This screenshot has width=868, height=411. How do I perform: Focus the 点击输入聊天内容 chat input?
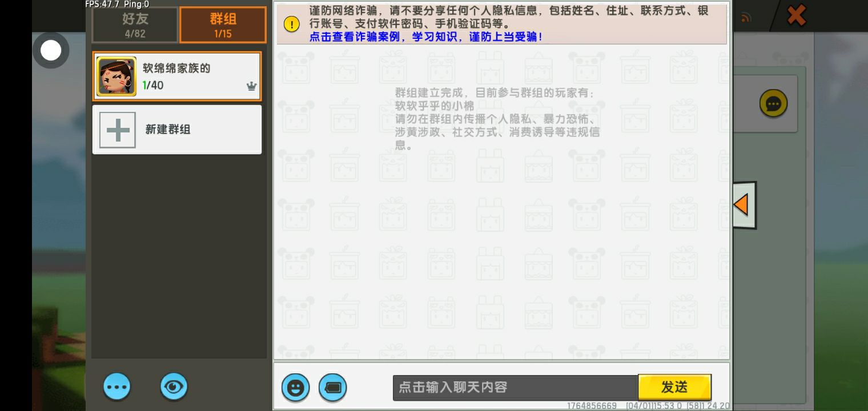point(514,388)
